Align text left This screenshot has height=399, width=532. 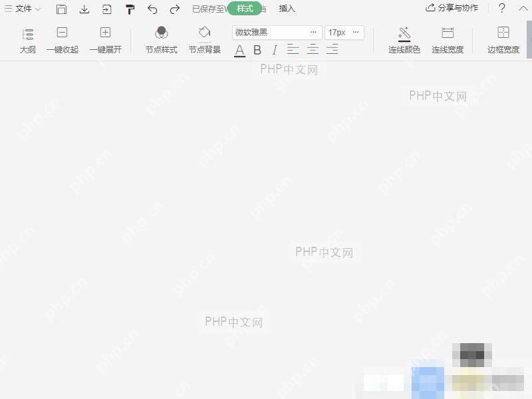(x=293, y=49)
